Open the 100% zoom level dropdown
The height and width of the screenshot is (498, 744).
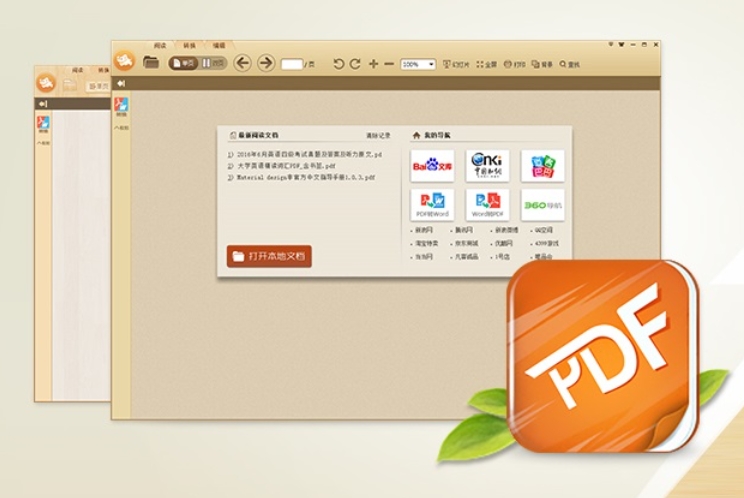pos(418,64)
